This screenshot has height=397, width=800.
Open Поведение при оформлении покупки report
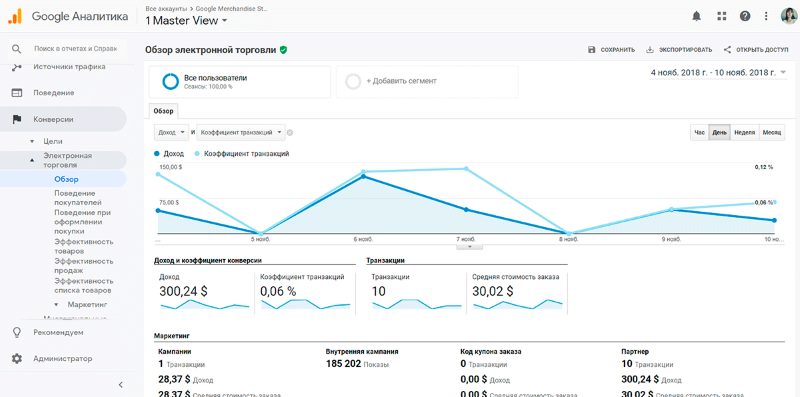[x=83, y=222]
